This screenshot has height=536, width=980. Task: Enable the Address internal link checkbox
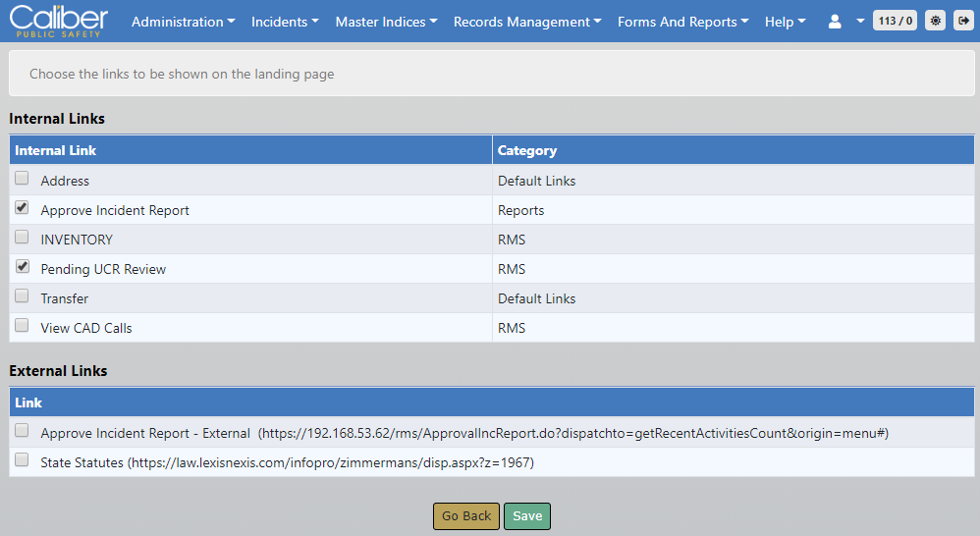(22, 179)
